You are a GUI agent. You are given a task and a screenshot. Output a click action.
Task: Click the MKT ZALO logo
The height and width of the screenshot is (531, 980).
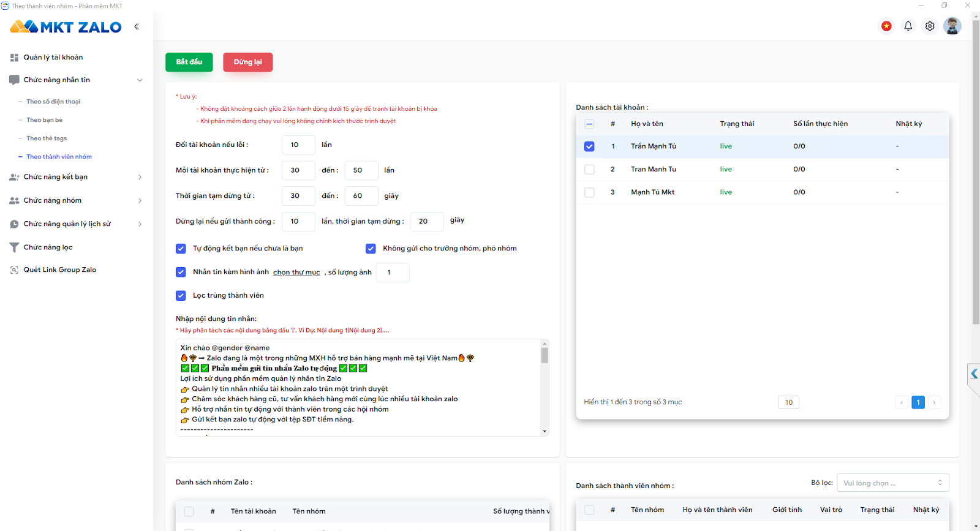coord(66,27)
